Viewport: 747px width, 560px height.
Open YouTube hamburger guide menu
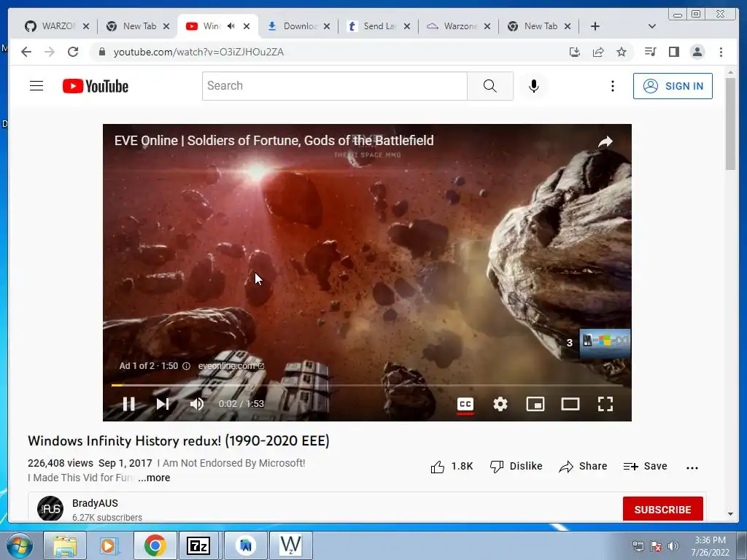point(36,86)
